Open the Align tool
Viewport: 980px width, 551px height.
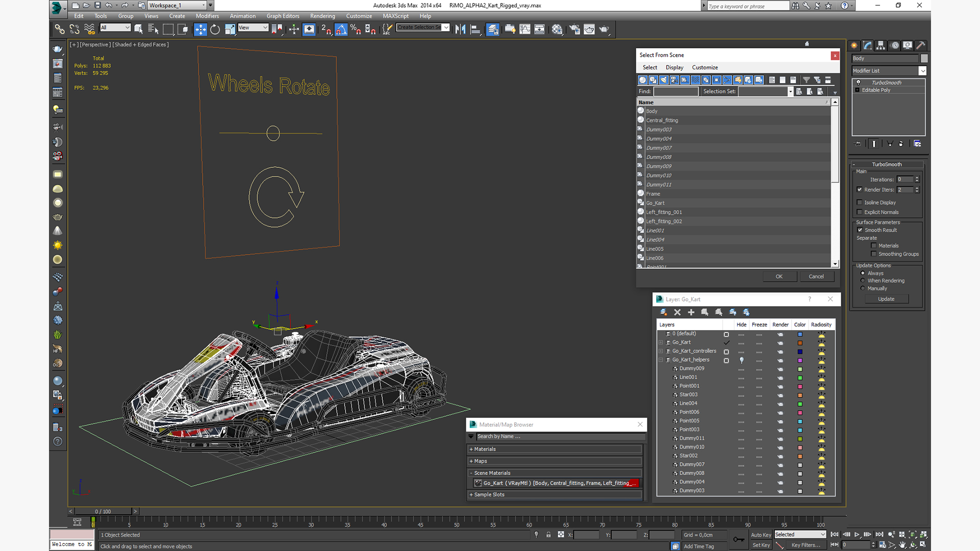point(475,29)
